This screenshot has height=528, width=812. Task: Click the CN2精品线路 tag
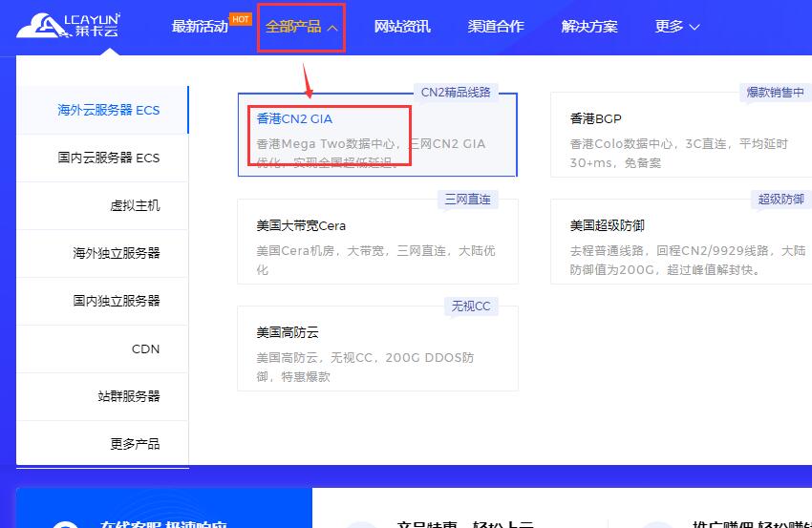[x=456, y=93]
